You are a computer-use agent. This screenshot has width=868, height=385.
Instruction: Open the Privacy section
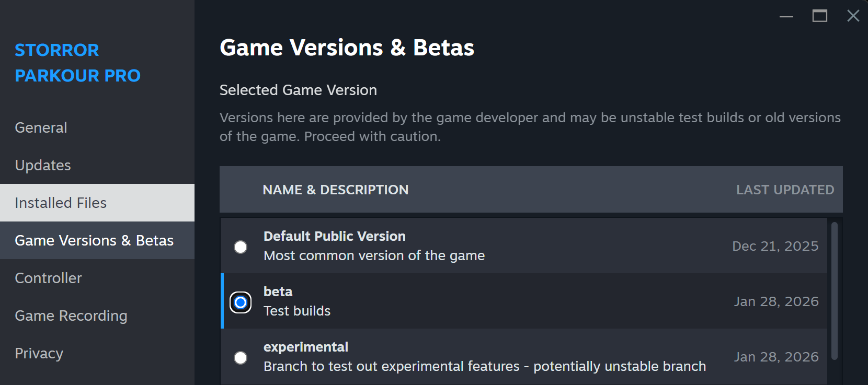39,353
